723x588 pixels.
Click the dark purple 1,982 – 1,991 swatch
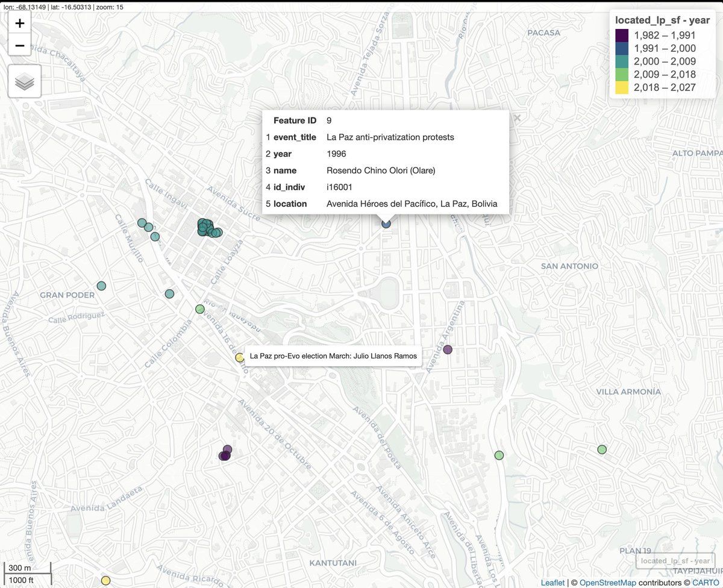(622, 36)
